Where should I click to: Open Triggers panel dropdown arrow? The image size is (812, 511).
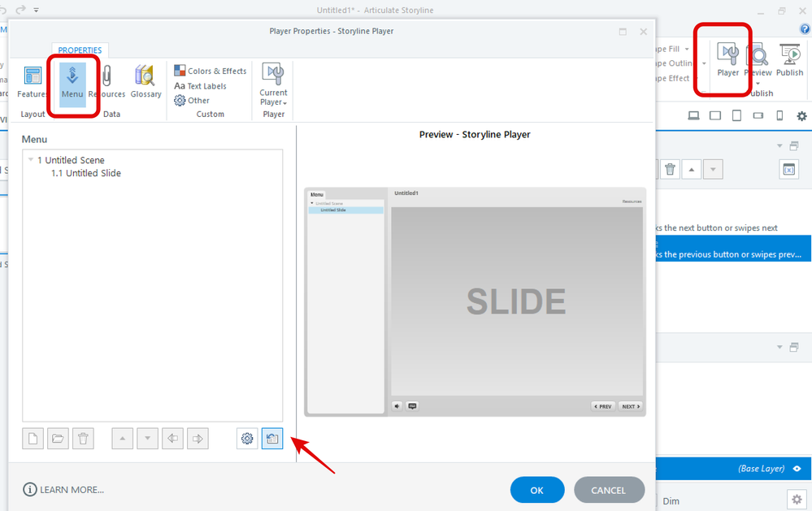[x=779, y=146]
